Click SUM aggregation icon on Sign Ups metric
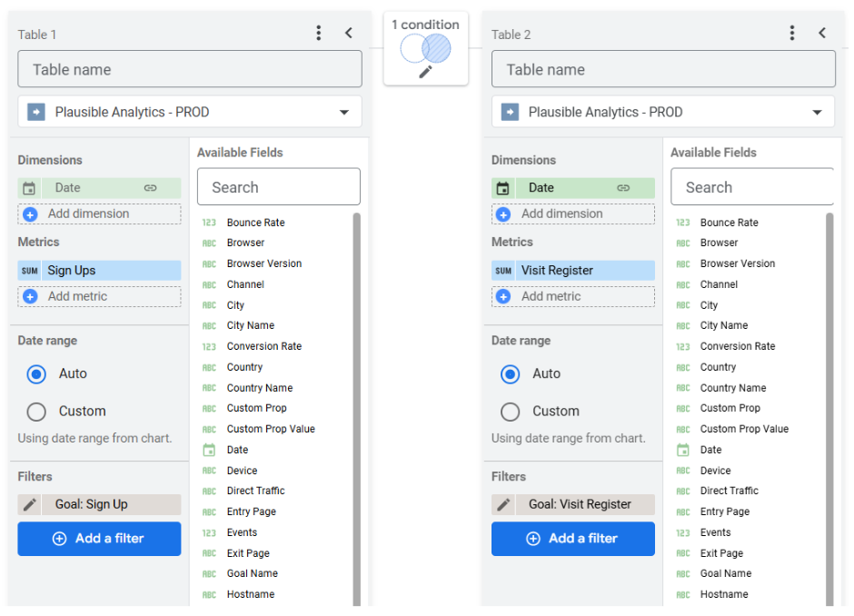The image size is (854, 616). tap(29, 271)
